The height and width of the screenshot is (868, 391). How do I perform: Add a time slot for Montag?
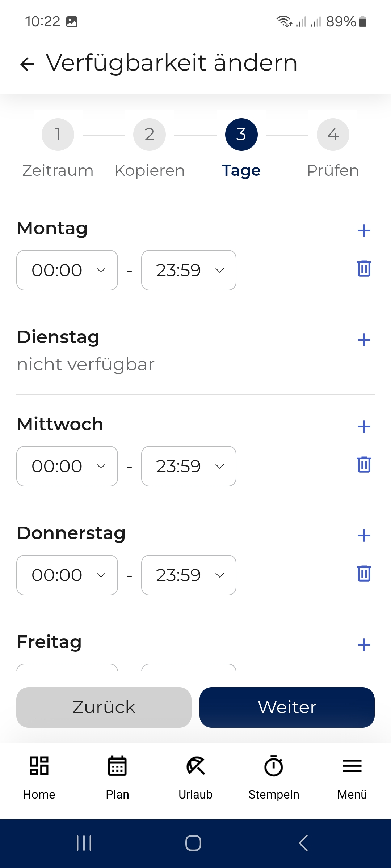click(x=364, y=231)
